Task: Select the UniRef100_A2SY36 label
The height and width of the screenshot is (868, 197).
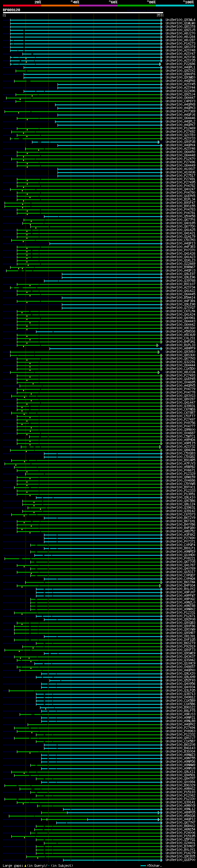Action: 180,57
